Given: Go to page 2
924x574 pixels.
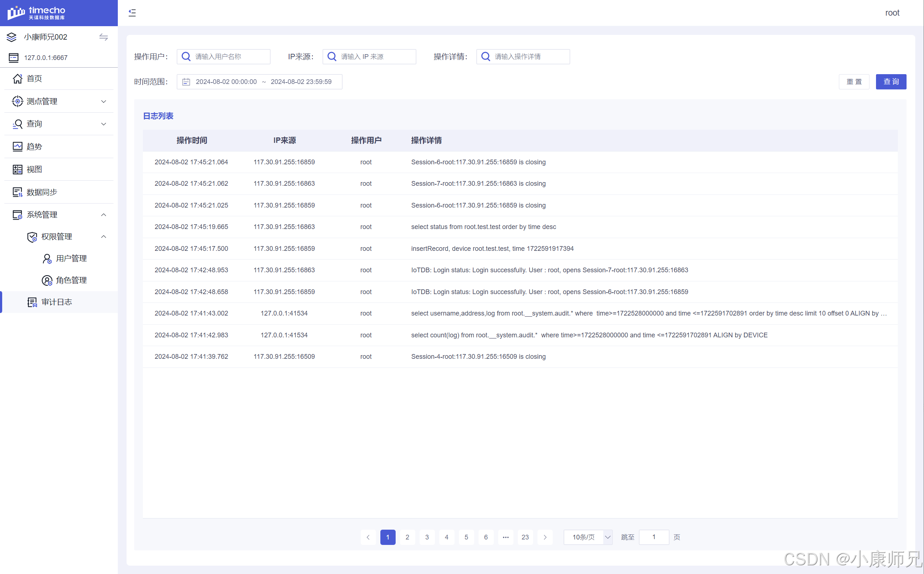Looking at the screenshot, I should [408, 537].
